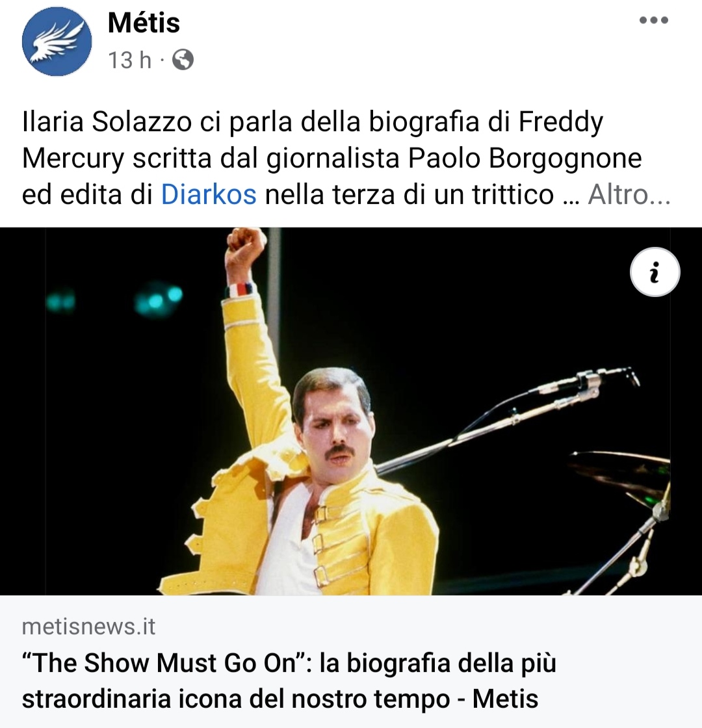Click the gray link preview card footer
The height and width of the screenshot is (728, 702).
[x=351, y=662]
